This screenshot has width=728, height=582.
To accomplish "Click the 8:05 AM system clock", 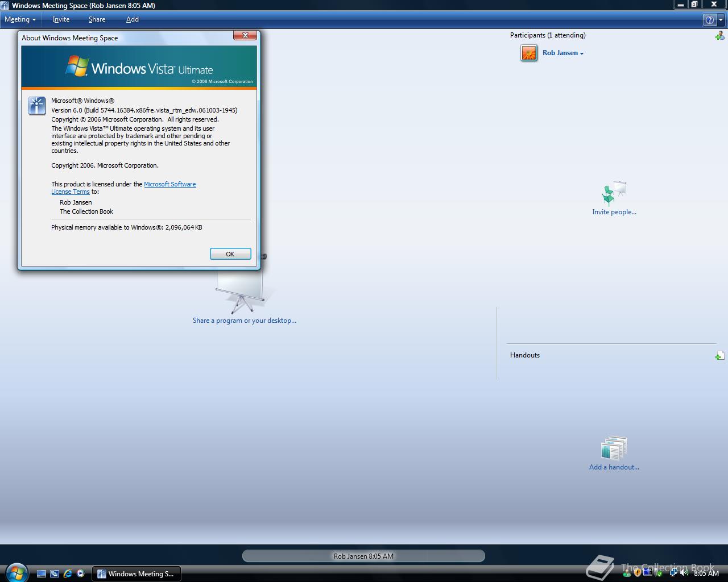I will tap(706, 573).
